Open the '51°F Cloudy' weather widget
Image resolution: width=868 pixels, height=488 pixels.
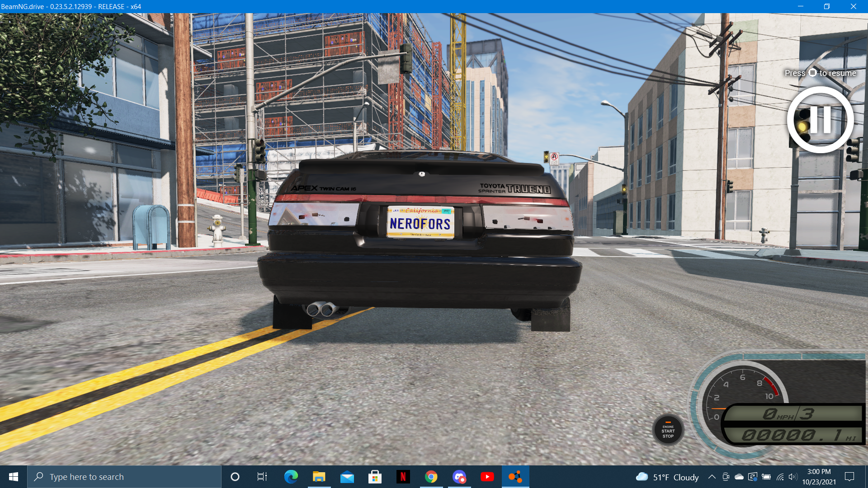(x=667, y=477)
